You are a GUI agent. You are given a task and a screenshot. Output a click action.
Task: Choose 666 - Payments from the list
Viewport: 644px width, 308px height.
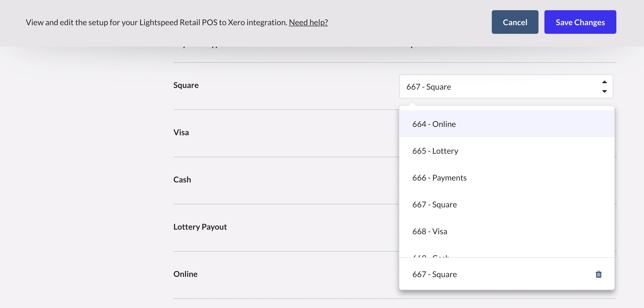pos(439,177)
